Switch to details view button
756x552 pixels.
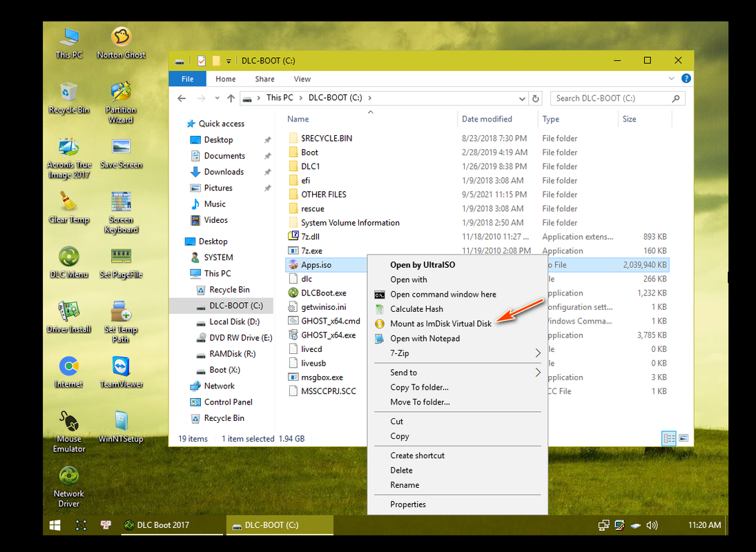click(669, 438)
